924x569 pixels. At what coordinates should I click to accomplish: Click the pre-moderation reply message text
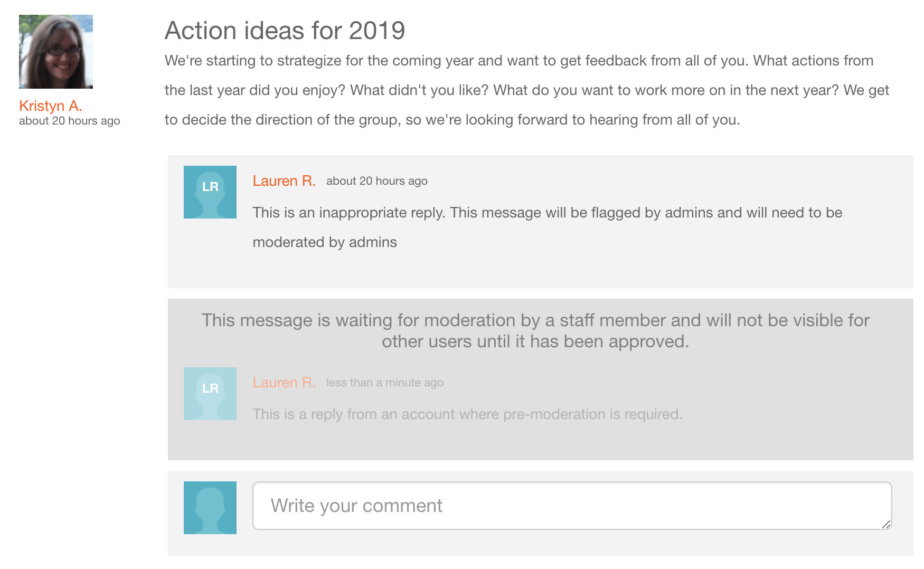tap(467, 414)
